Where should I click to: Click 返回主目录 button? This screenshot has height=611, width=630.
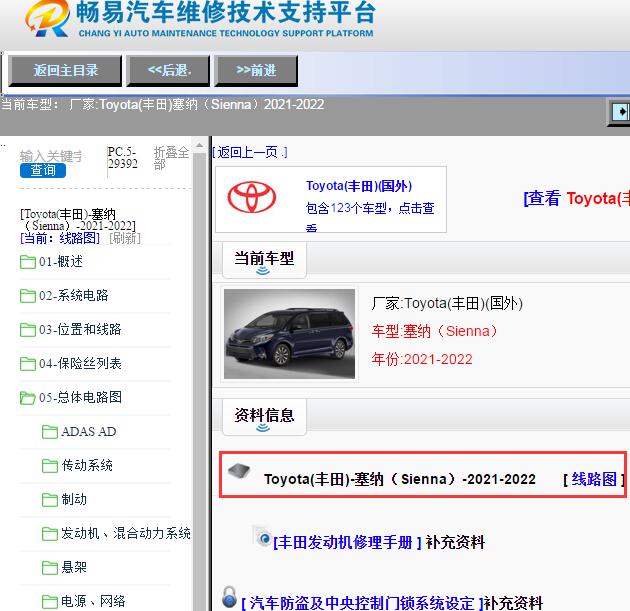(65, 71)
